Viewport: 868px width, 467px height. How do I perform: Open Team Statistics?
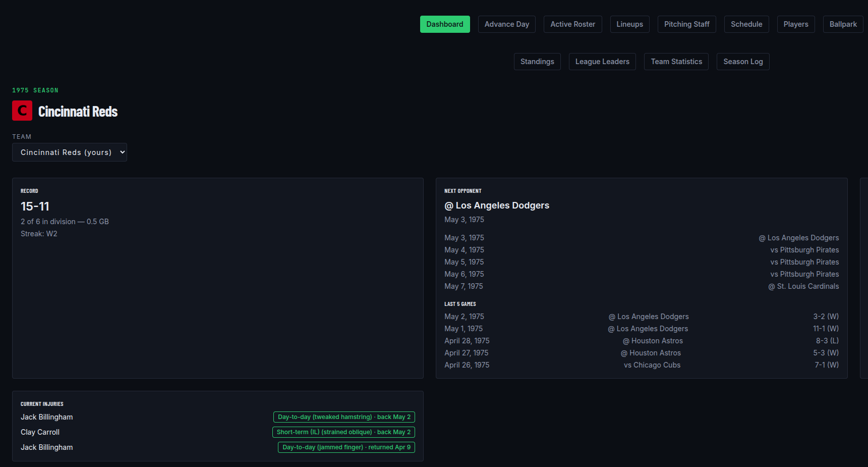click(676, 62)
